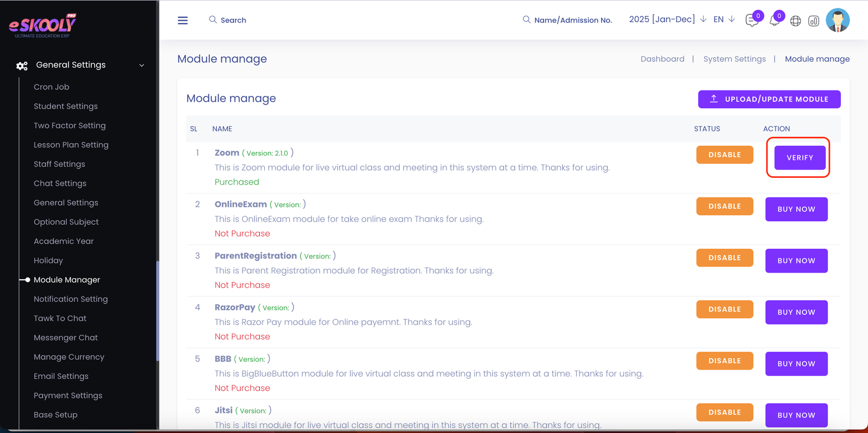Open the EN language dropdown
The height and width of the screenshot is (433, 868).
[724, 20]
